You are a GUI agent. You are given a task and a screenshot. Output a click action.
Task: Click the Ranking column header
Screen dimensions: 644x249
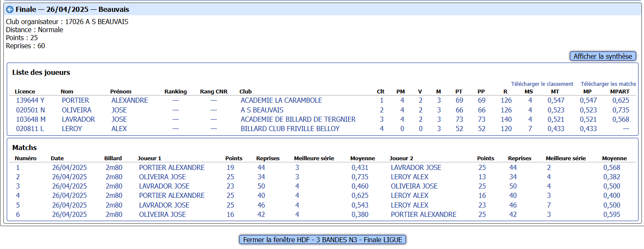(x=175, y=91)
